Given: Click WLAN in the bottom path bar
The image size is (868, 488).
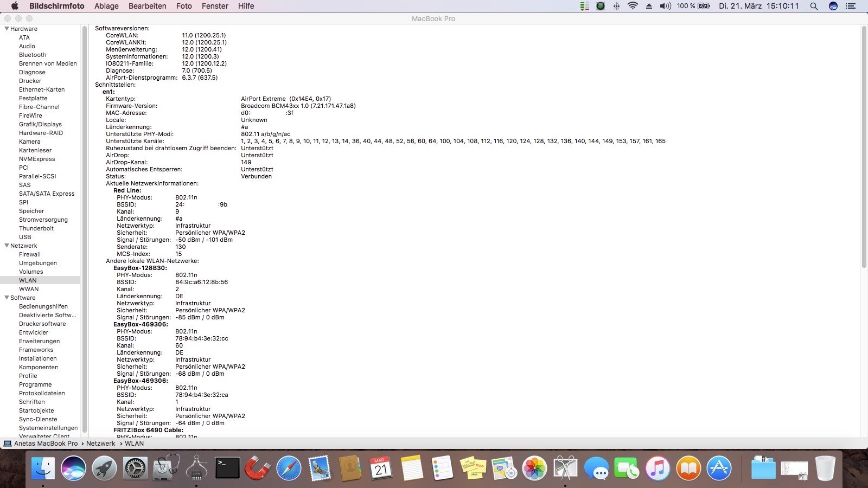Looking at the screenshot, I should 135,444.
